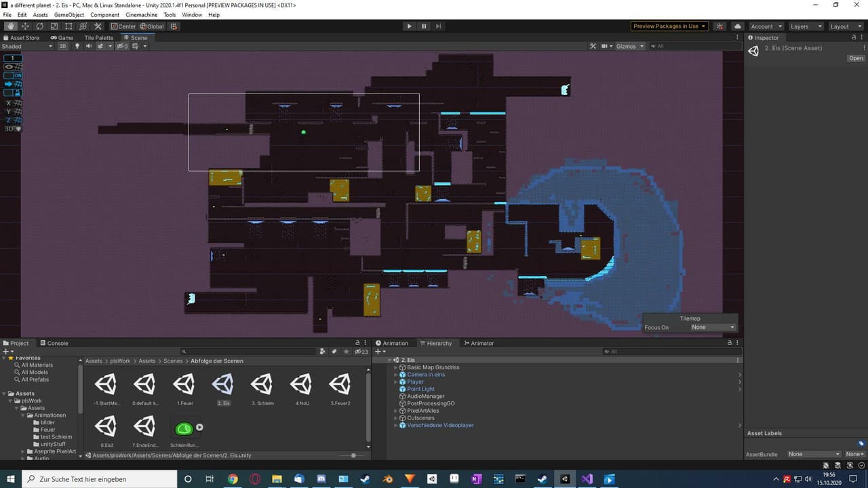Open the GameObject menu
This screenshot has height=488, width=868.
(69, 15)
